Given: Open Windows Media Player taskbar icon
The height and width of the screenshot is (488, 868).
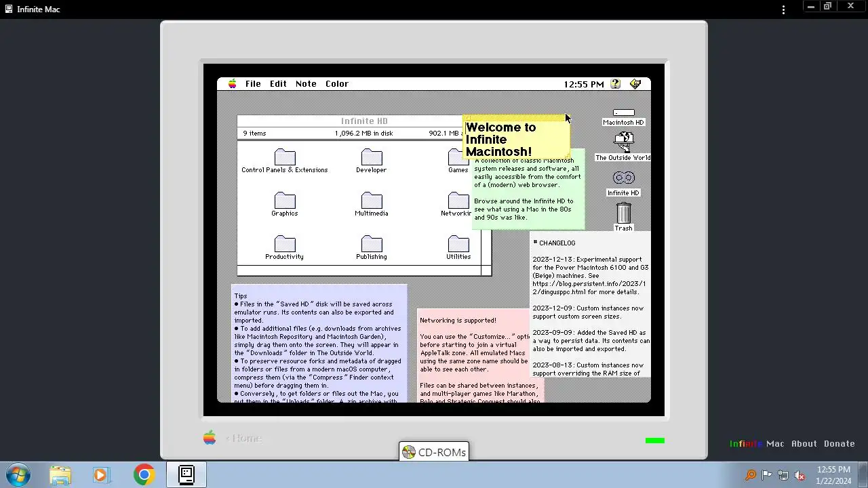Looking at the screenshot, I should tap(101, 475).
